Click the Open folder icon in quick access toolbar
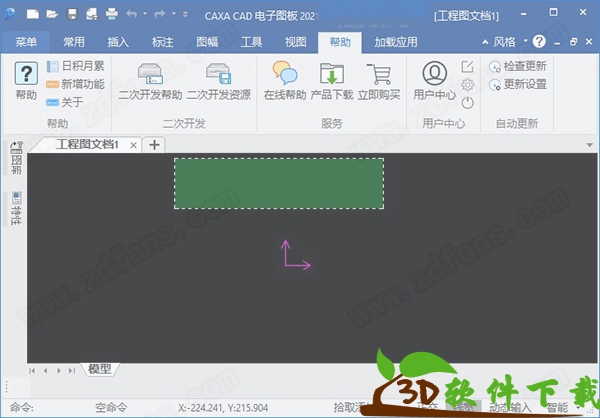The width and height of the screenshot is (600, 418). tap(52, 15)
